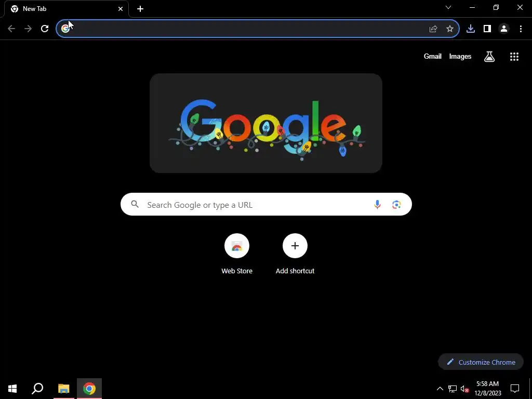Screen dimensions: 532x399
Task: Open the muted volume tray icon
Action: click(465, 389)
